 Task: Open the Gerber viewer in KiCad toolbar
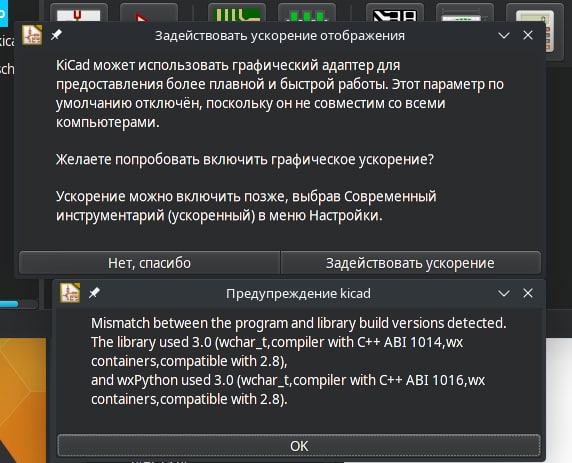pos(395,13)
